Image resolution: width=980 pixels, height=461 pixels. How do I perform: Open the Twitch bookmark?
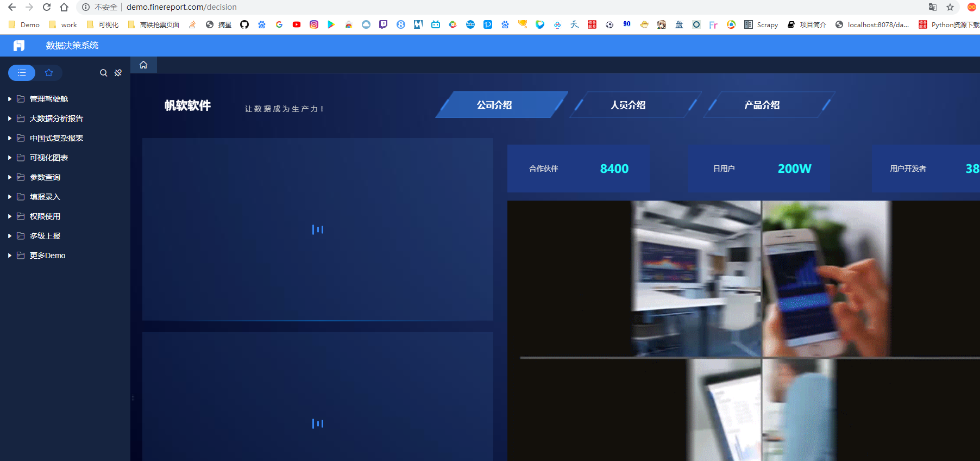point(384,24)
